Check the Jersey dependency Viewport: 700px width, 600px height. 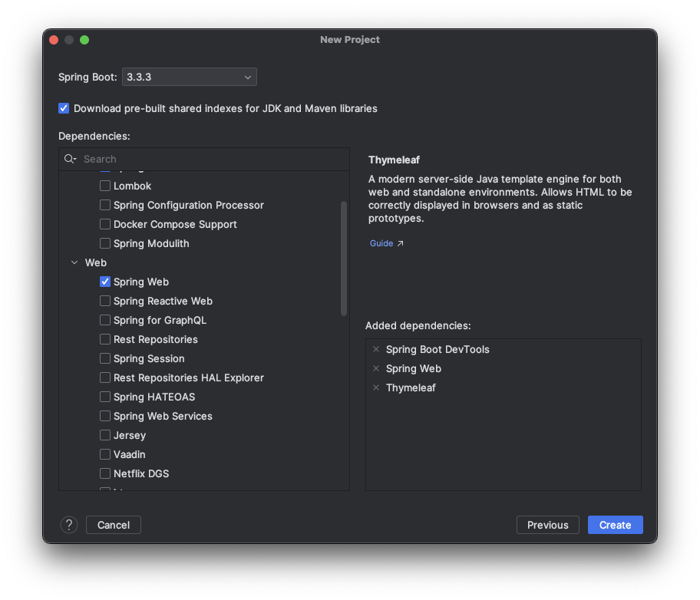[x=105, y=435]
